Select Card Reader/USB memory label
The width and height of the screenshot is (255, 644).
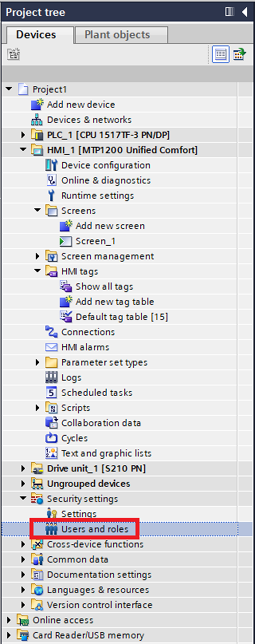click(x=88, y=635)
